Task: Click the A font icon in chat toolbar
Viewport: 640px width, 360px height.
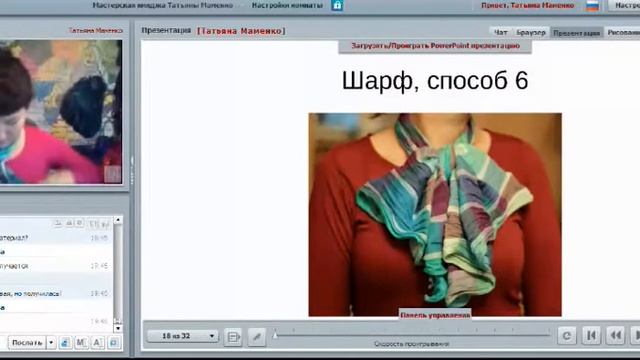Action: coord(98,343)
